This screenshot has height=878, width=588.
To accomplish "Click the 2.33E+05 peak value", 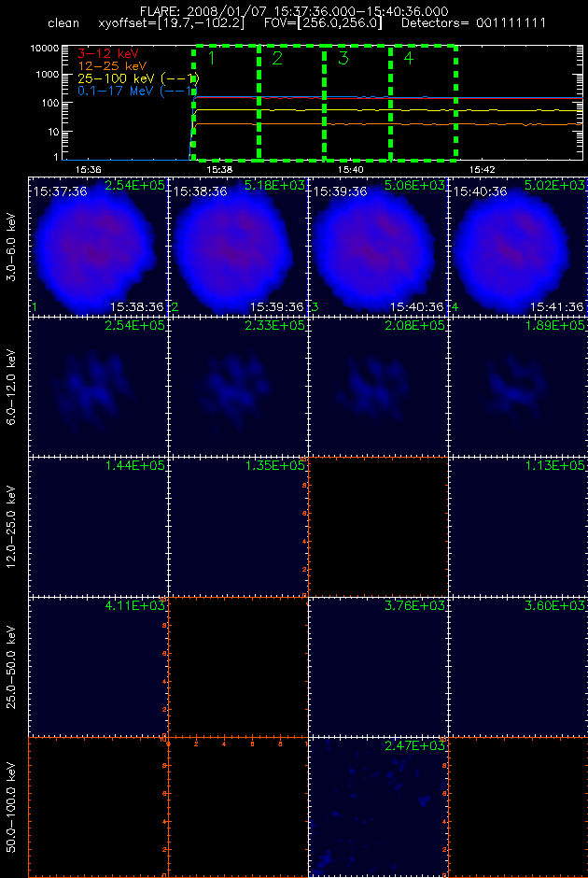I will pyautogui.click(x=274, y=325).
